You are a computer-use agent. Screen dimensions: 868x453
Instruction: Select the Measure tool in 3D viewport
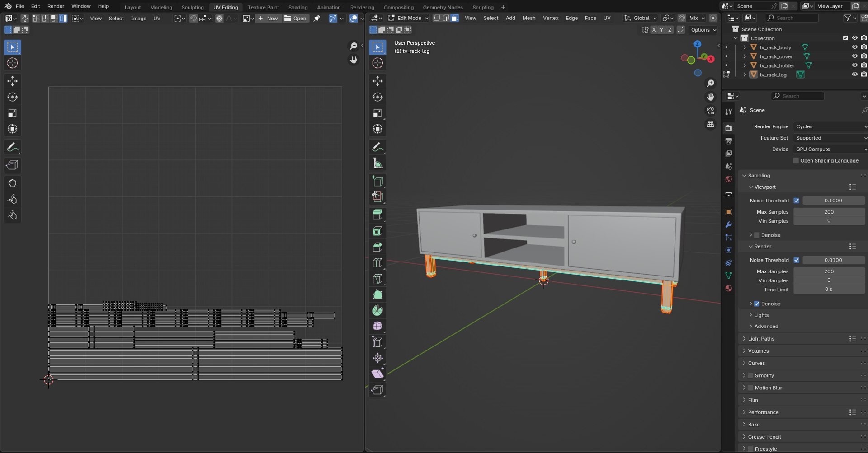pyautogui.click(x=377, y=163)
